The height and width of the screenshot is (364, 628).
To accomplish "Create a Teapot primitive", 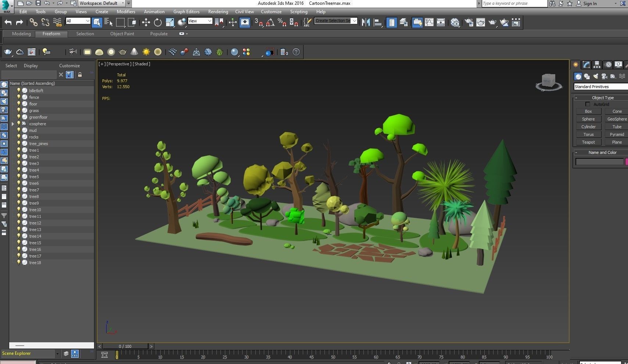I will (588, 142).
